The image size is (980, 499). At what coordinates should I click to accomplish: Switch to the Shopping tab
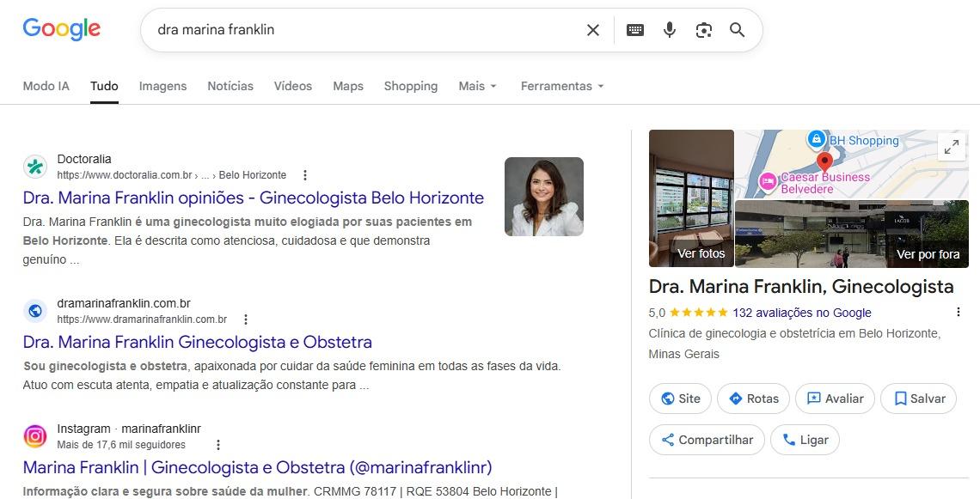pos(411,86)
